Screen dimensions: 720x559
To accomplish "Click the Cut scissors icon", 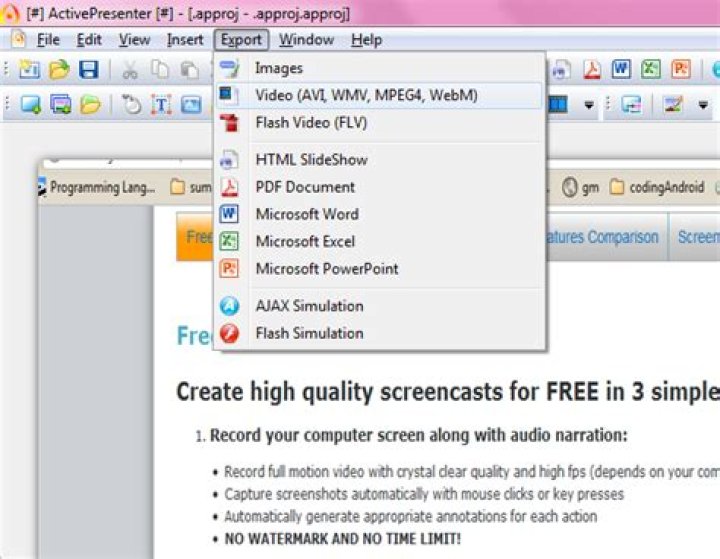I will pos(130,70).
